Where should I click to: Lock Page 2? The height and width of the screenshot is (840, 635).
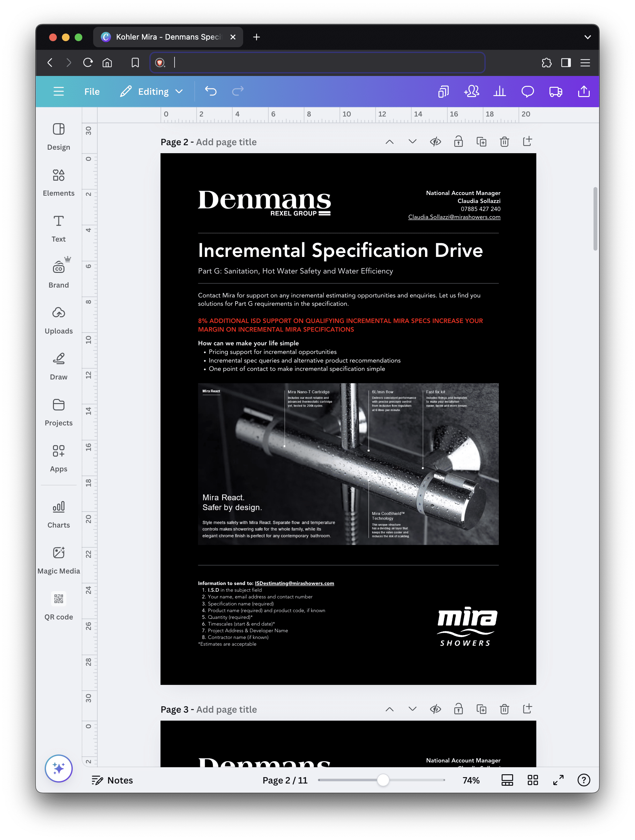[x=459, y=142]
